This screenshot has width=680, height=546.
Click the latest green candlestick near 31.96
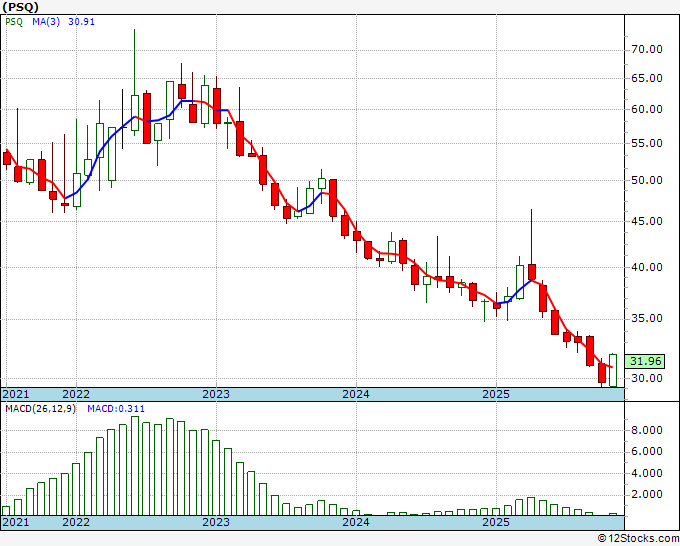pos(613,369)
